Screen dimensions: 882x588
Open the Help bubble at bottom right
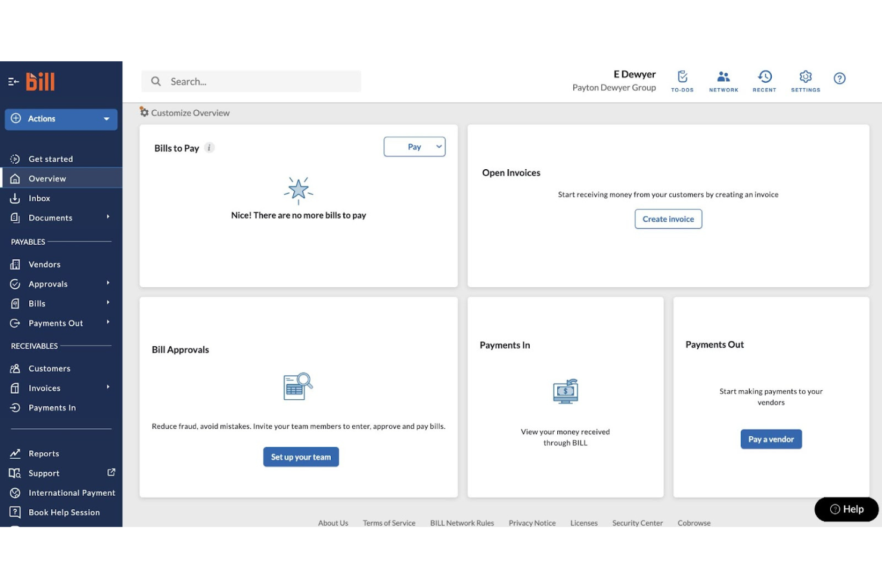pos(846,509)
